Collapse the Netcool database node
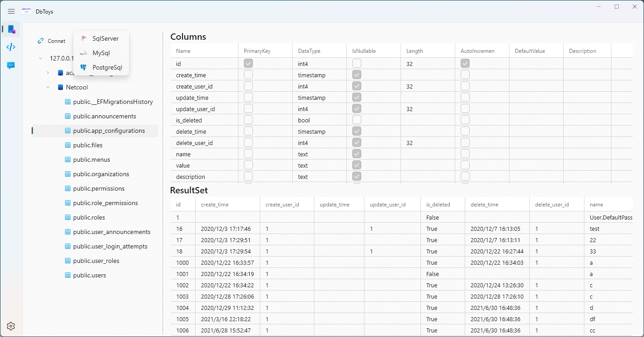644x337 pixels. pos(48,87)
